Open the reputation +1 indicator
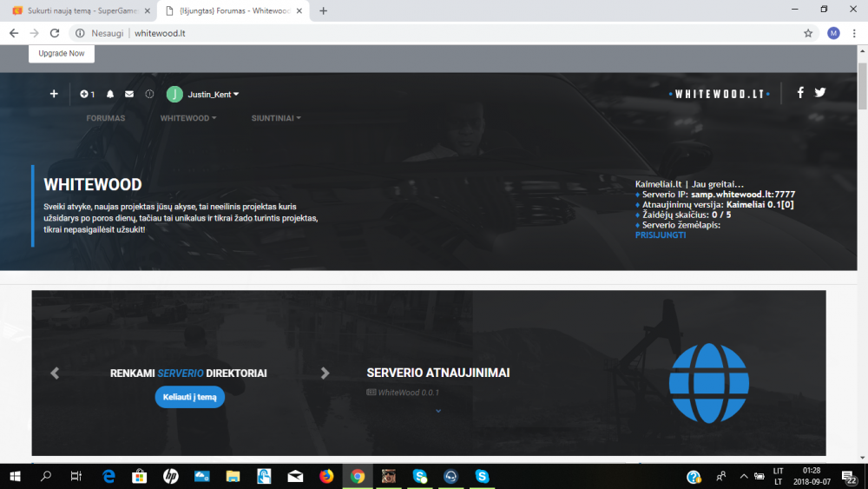This screenshot has width=868, height=489. tap(87, 94)
